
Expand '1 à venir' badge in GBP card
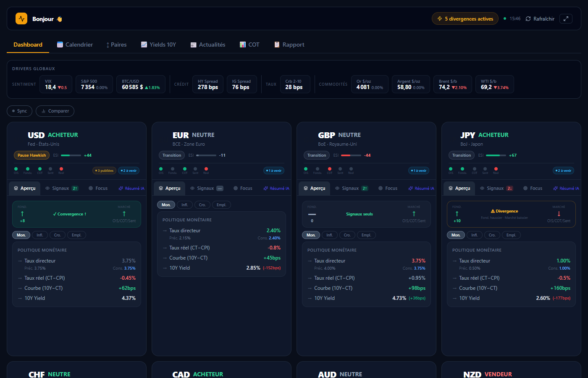419,171
